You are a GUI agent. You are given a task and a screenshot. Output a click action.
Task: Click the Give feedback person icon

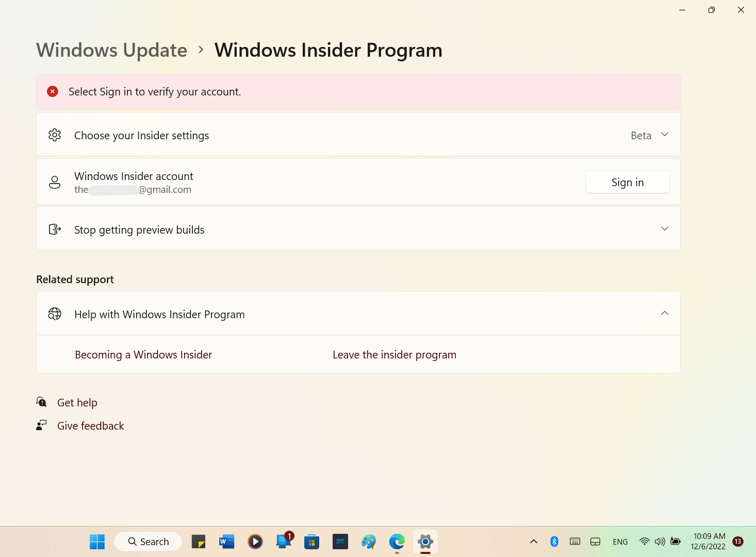tap(42, 425)
